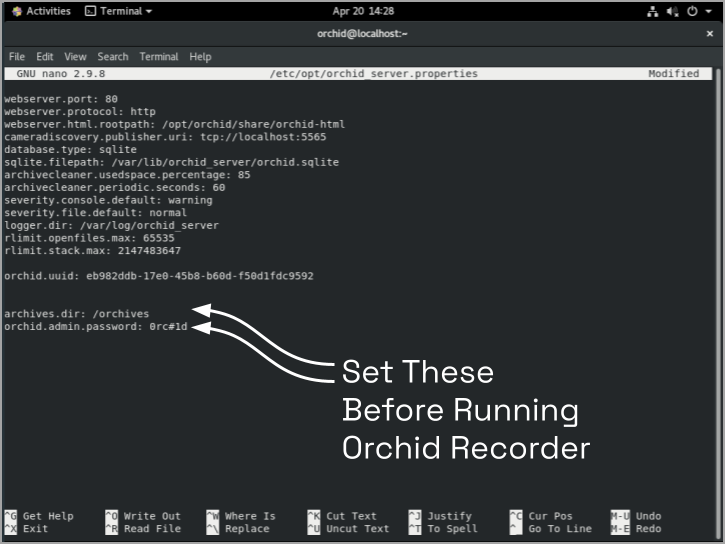Click archivecleaner.usedspace.percentage: 85 line

tap(127, 175)
